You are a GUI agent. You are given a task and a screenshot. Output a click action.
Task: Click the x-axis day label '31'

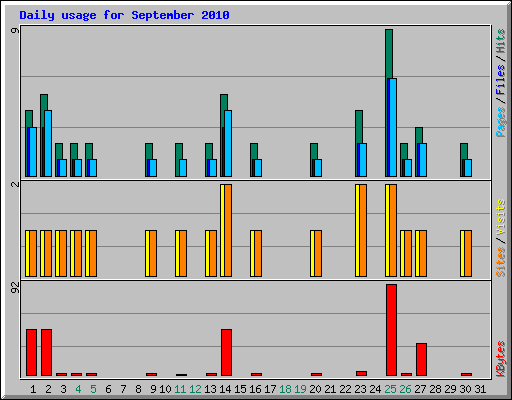pos(480,389)
